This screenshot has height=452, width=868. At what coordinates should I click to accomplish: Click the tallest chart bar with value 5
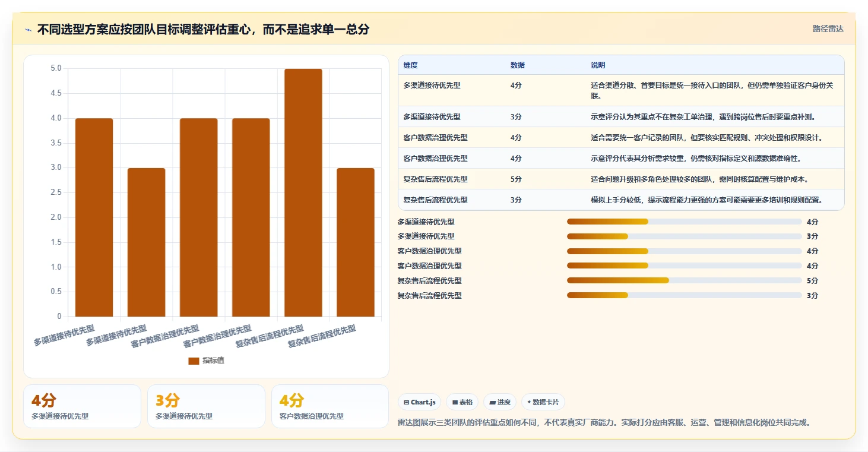303,192
